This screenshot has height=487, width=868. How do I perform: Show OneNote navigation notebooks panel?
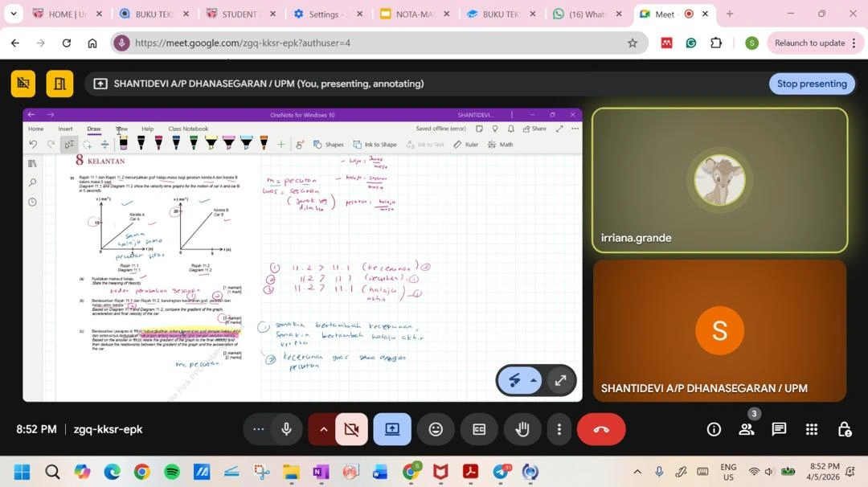point(33,163)
